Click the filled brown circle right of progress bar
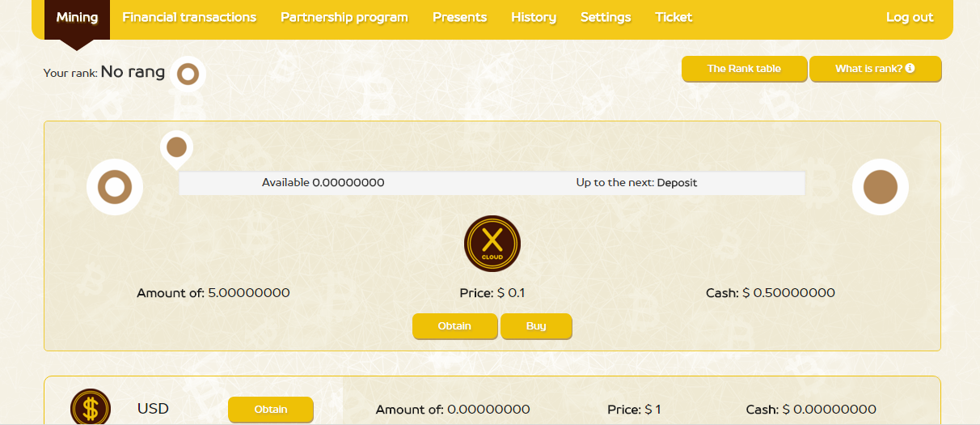 [x=880, y=187]
